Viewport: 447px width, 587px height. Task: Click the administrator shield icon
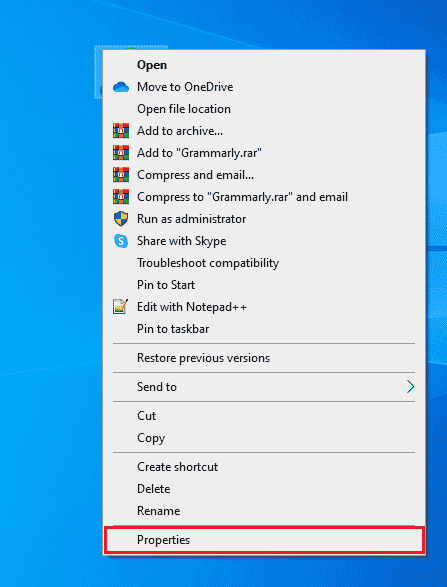click(x=121, y=219)
